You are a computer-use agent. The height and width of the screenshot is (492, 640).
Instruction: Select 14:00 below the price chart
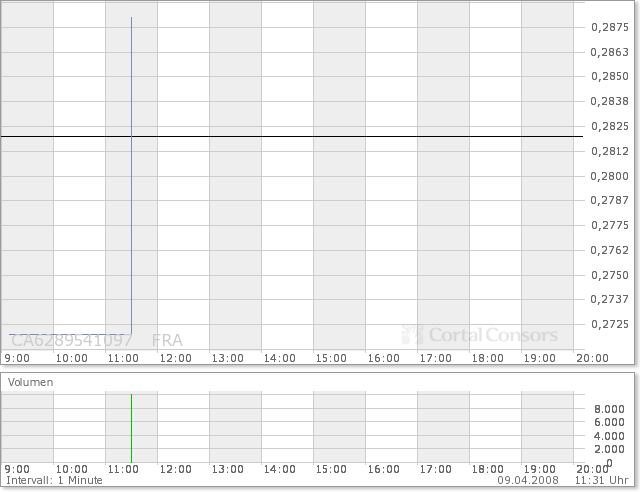280,358
